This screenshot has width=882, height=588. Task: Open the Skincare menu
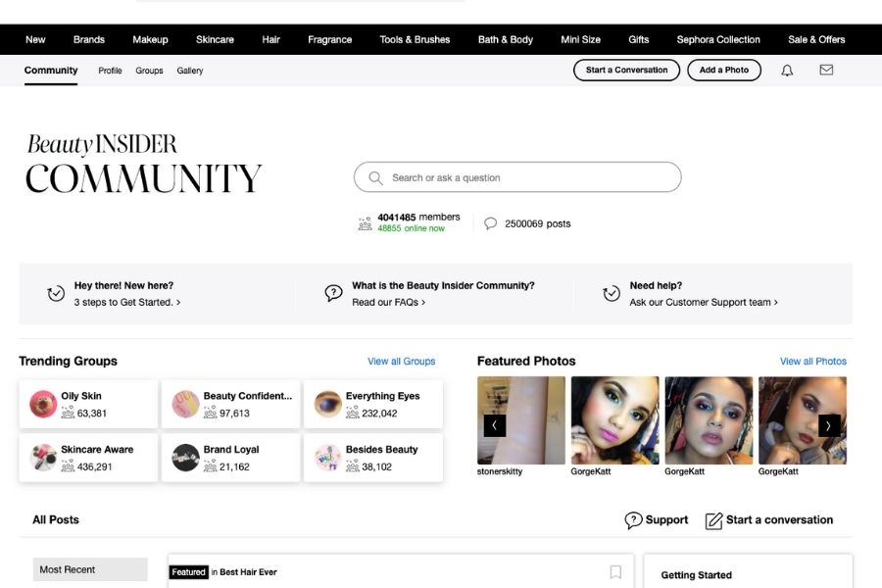click(x=215, y=39)
